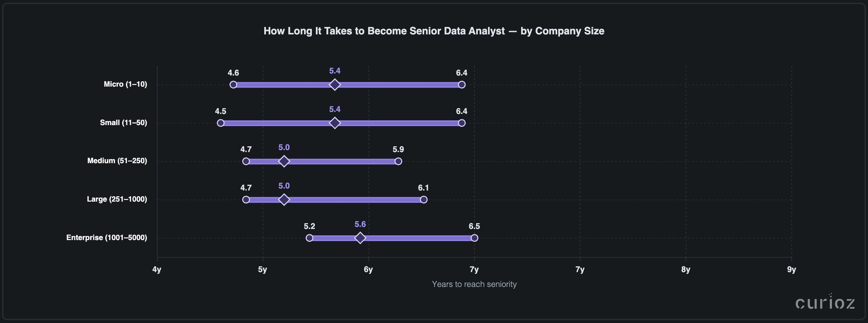Click the Micro row median diamond marker
Screen dimensions: 868x323
click(335, 85)
